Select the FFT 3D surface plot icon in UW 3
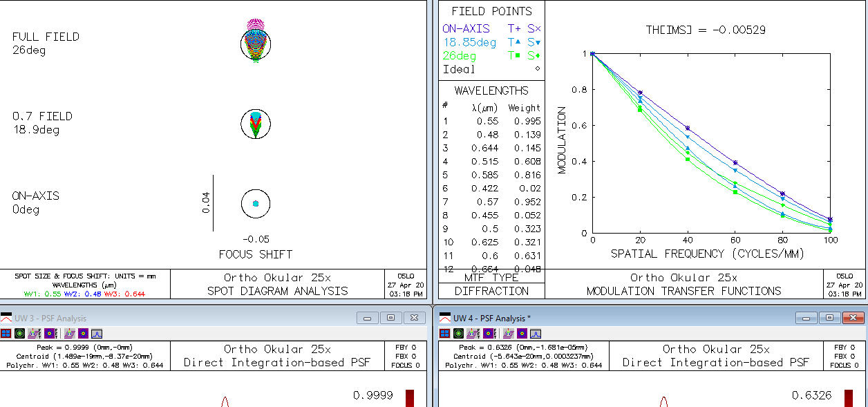Screen dimensions: 868x407 (35, 333)
